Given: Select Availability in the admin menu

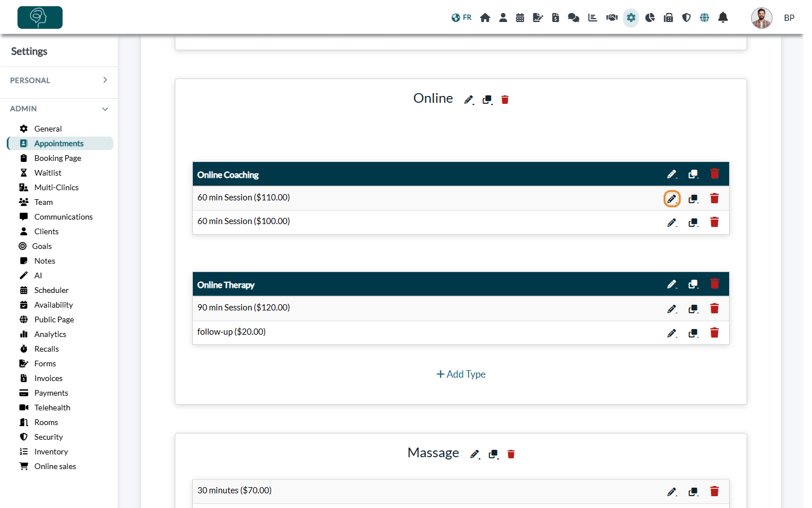Looking at the screenshot, I should point(54,305).
